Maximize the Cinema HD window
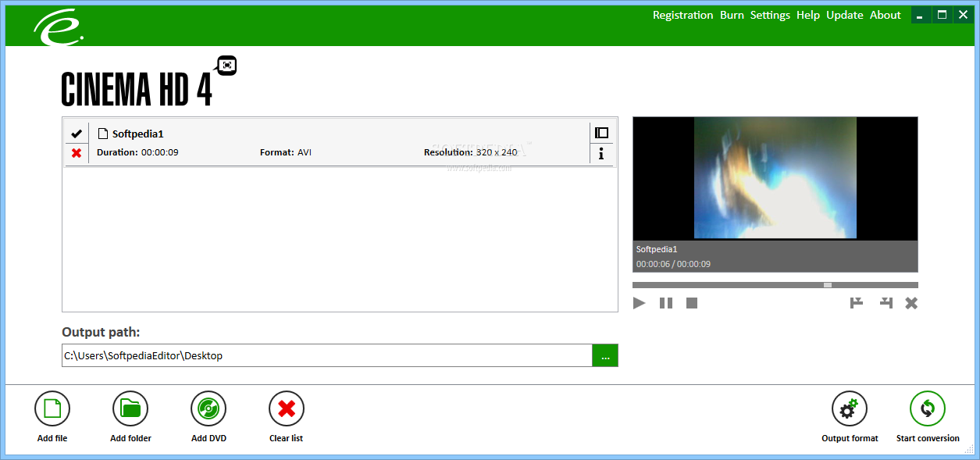The height and width of the screenshot is (460, 980). click(x=943, y=15)
